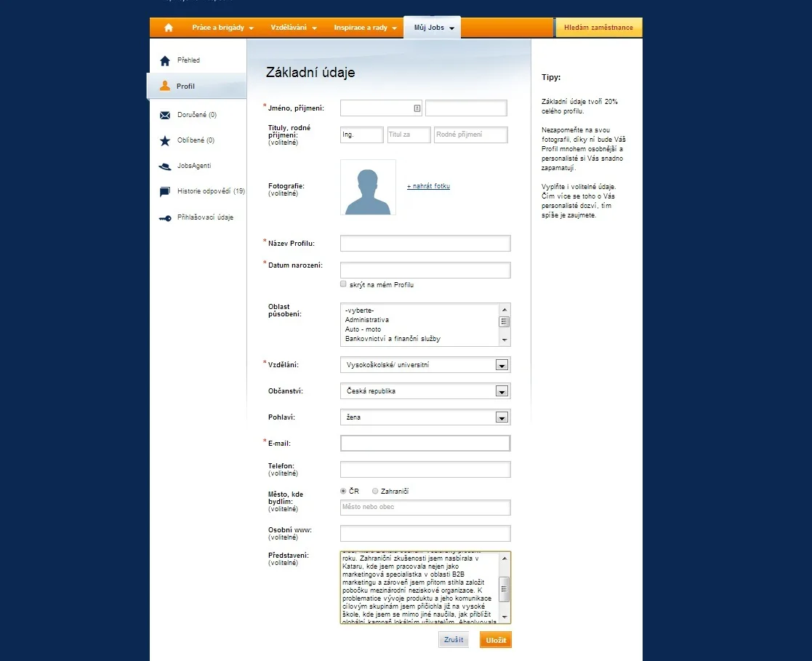
Task: Click the Představení textarea scrollbar thumb
Action: (504, 589)
